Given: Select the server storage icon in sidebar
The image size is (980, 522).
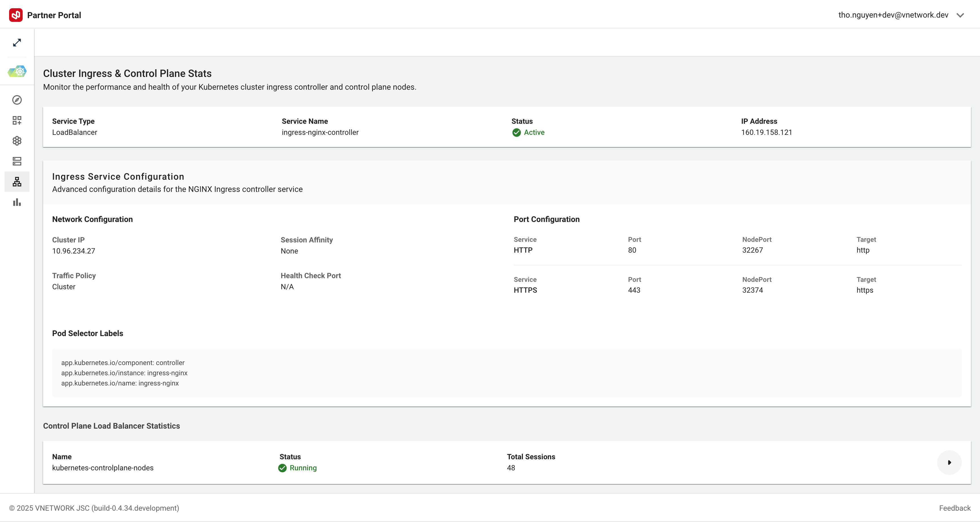Looking at the screenshot, I should [17, 162].
